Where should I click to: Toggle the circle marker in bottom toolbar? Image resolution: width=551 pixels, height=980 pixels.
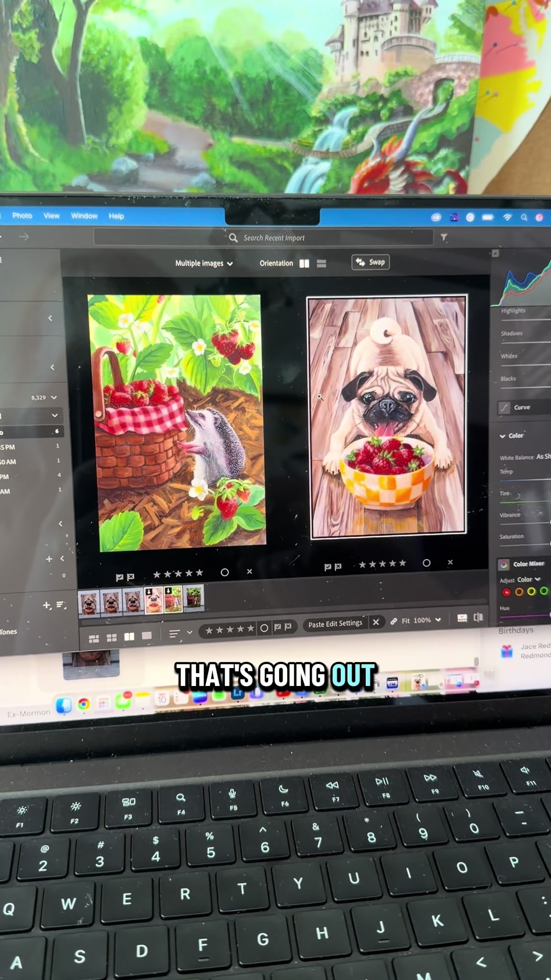point(264,628)
